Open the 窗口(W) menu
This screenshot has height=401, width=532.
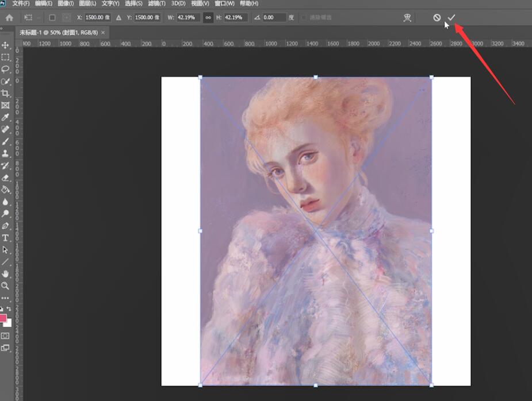225,3
